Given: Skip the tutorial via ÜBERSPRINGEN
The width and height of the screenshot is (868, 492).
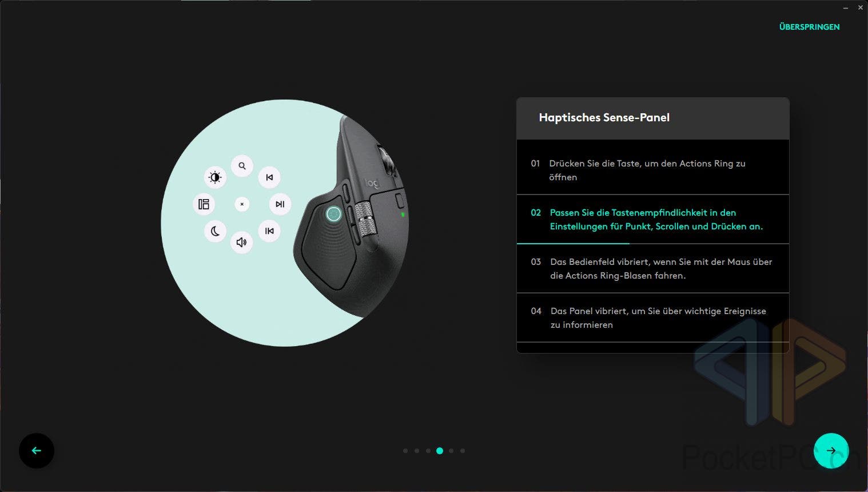Looking at the screenshot, I should [x=809, y=27].
